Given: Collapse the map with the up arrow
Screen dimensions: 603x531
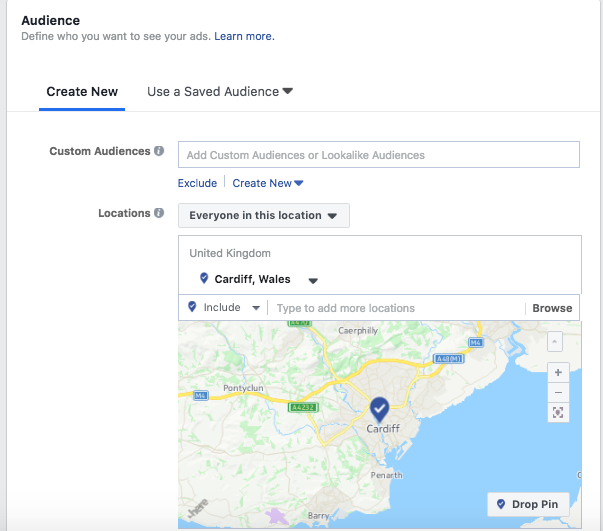Looking at the screenshot, I should (555, 342).
